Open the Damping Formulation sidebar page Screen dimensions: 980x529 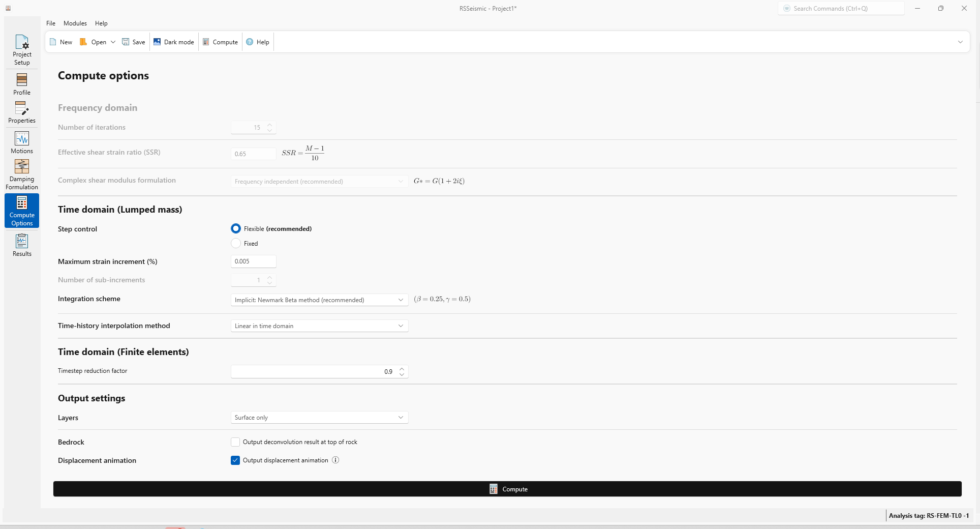point(22,174)
